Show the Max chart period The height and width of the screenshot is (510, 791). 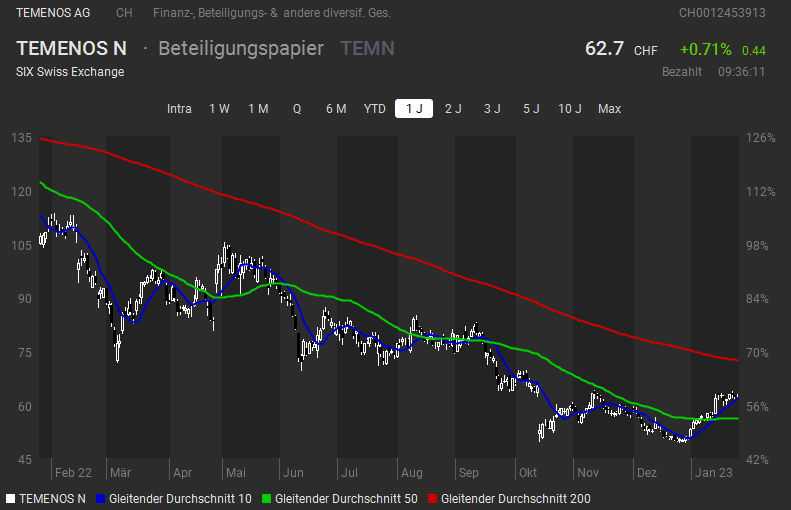(x=609, y=109)
